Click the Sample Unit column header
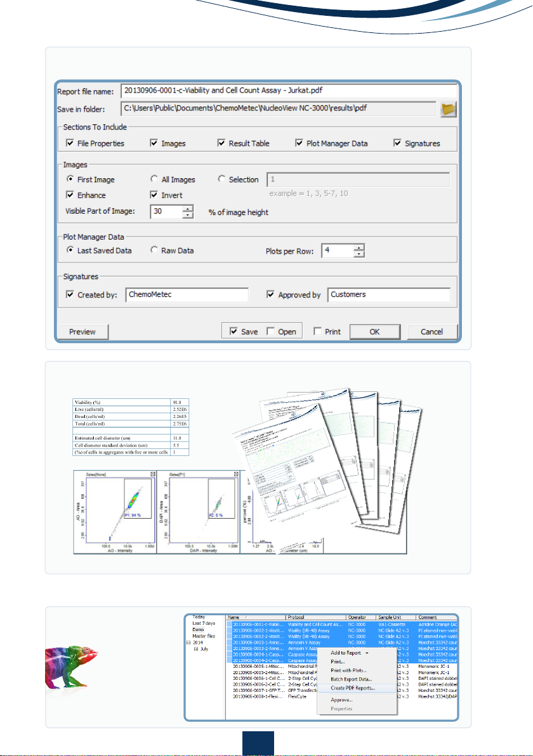Viewport: 533px width, 756px height. (396, 617)
